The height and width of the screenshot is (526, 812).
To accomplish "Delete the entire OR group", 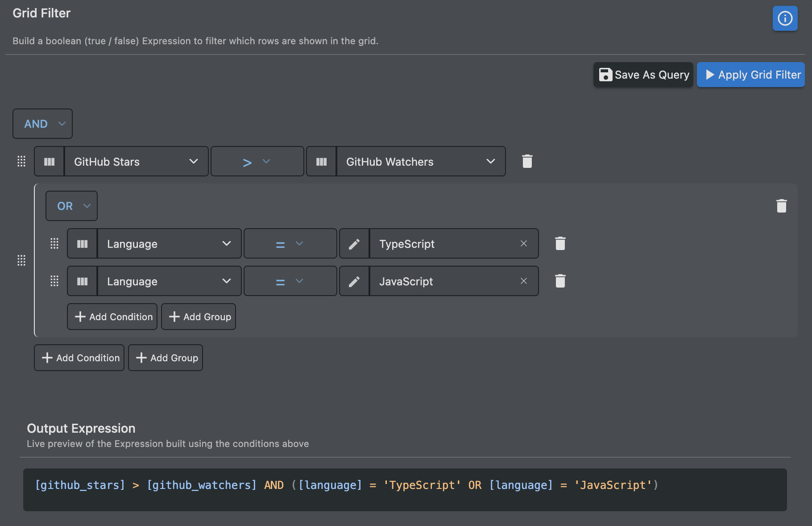I will [x=781, y=206].
